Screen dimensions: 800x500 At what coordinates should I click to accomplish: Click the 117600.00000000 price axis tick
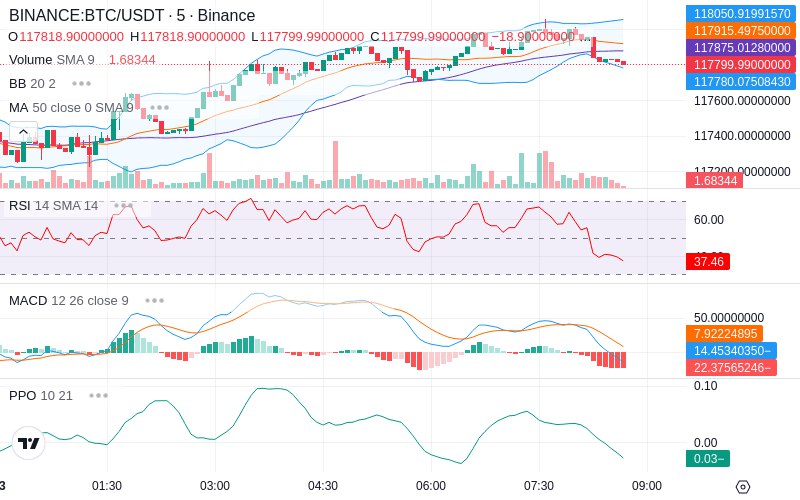pos(742,101)
